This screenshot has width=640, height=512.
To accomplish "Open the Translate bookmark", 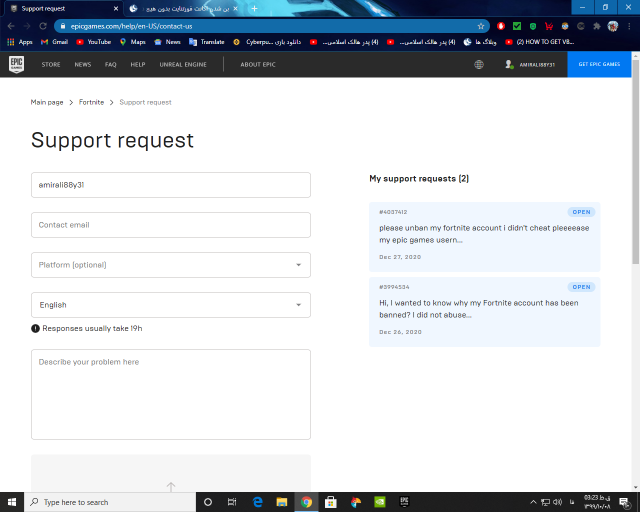I will coord(207,42).
